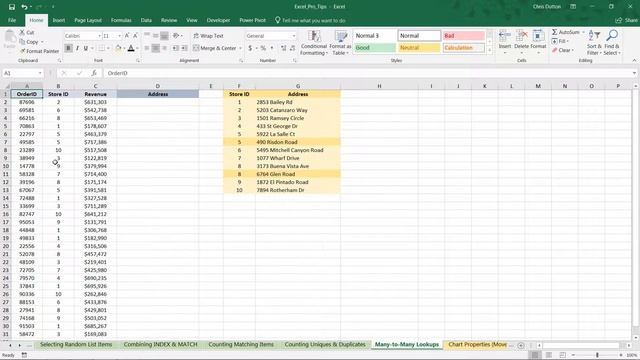
Task: Open the Font dialog launcher
Action: [138, 60]
